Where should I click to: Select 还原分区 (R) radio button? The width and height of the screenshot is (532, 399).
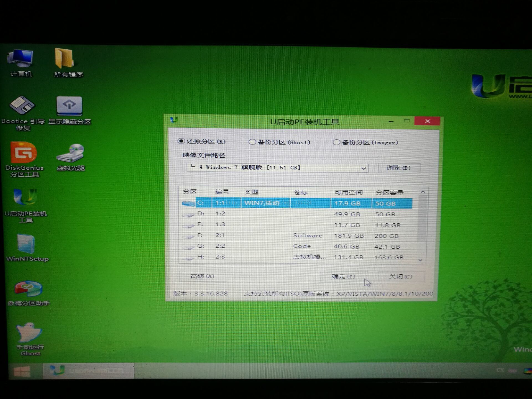(x=181, y=141)
